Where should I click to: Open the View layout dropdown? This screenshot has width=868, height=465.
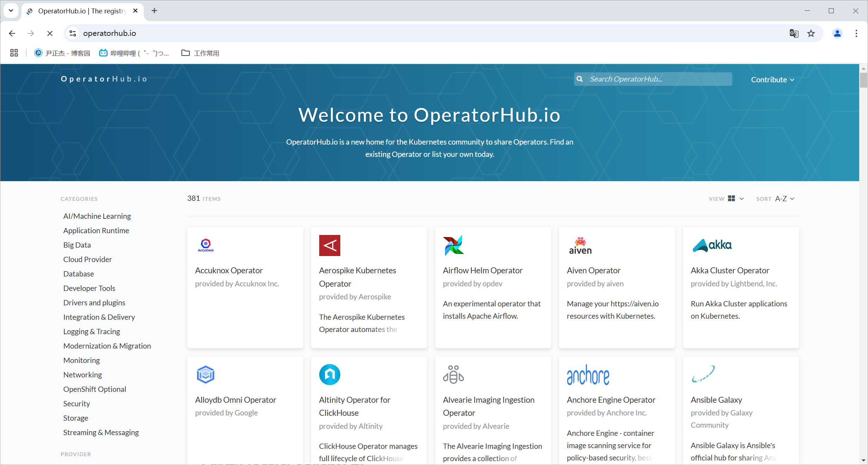point(735,199)
